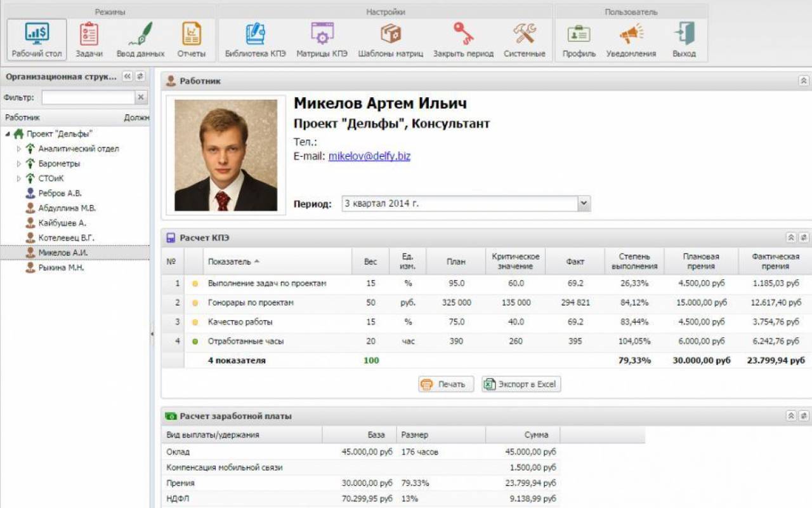Open the Отчеты section
This screenshot has width=812, height=508.
[192, 39]
